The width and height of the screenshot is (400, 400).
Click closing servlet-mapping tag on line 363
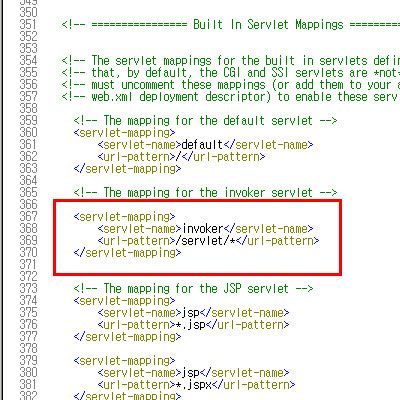pos(127,169)
